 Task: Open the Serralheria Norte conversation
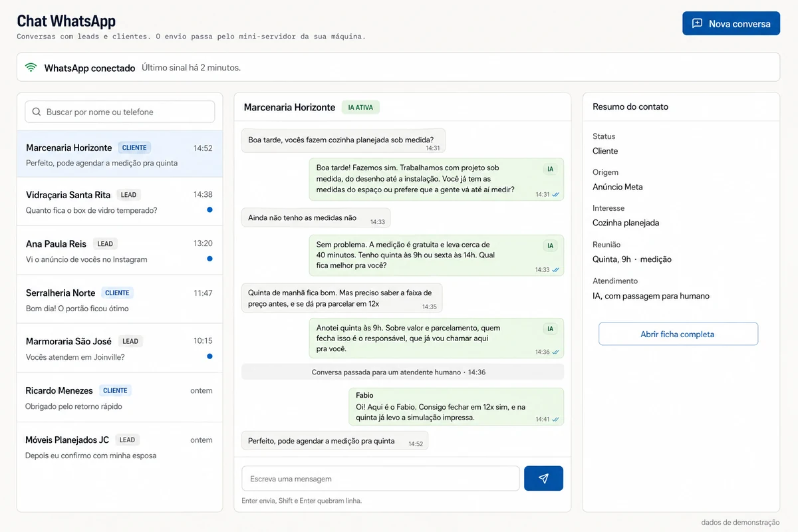(120, 299)
